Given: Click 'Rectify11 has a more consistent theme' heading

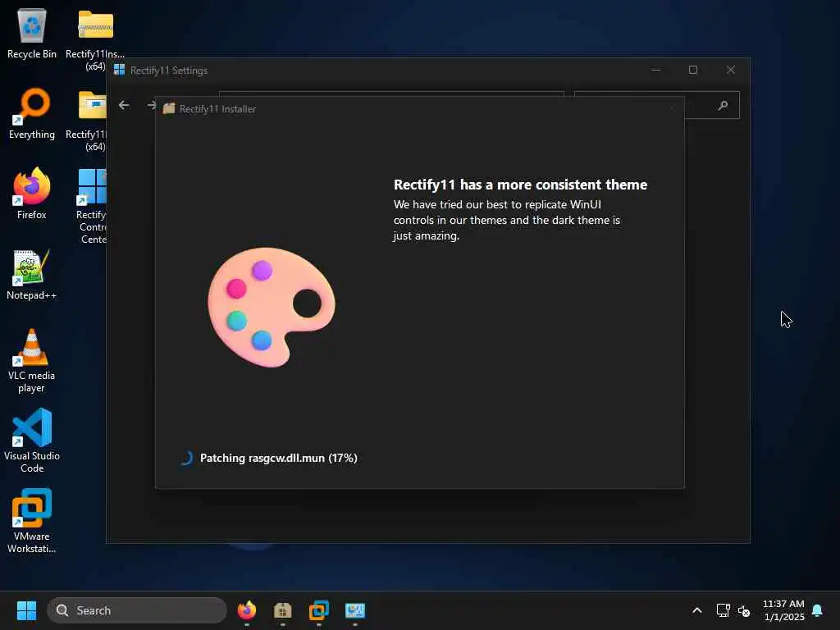Looking at the screenshot, I should coord(520,185).
